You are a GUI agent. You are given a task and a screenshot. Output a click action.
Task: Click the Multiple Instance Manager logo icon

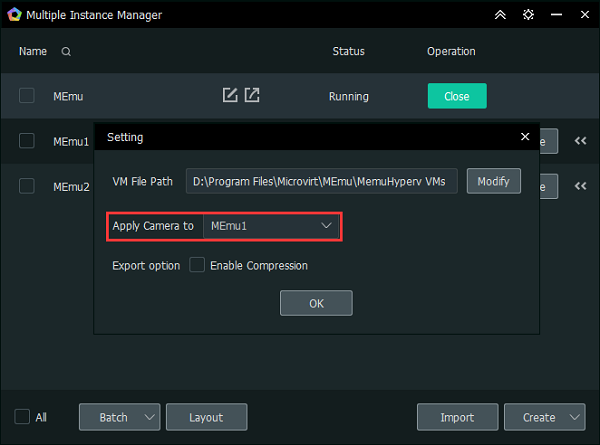click(x=14, y=16)
